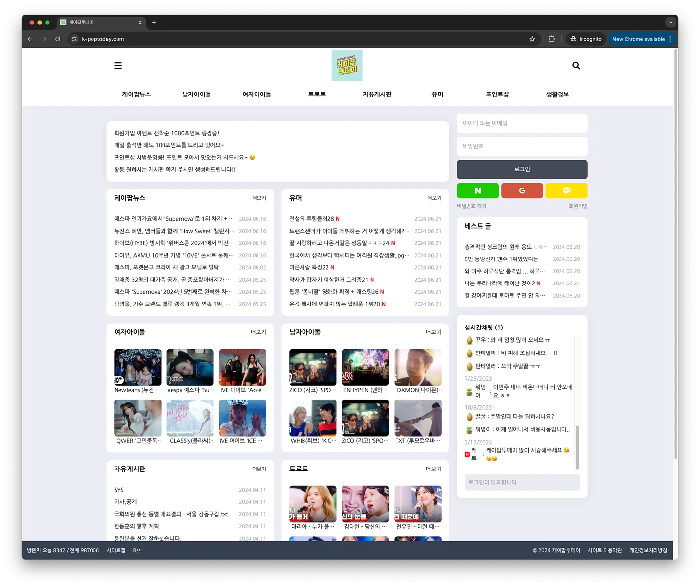Open the 마리아 trot video thumbnail
This screenshot has height=588, width=700.
click(313, 504)
